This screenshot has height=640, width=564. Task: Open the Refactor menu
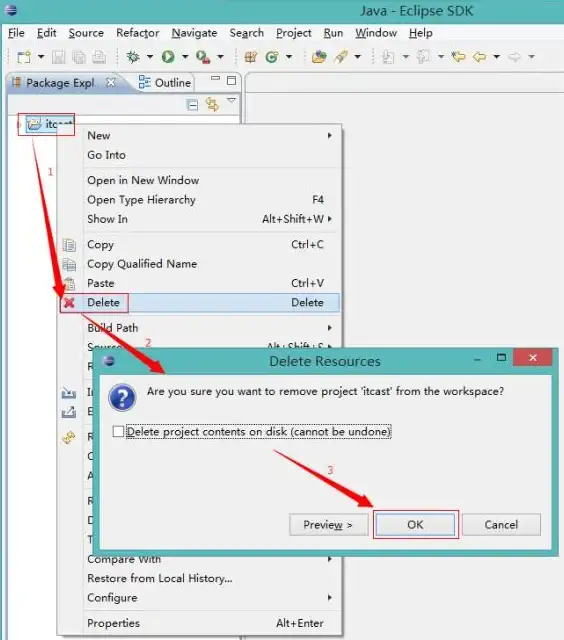coord(138,33)
